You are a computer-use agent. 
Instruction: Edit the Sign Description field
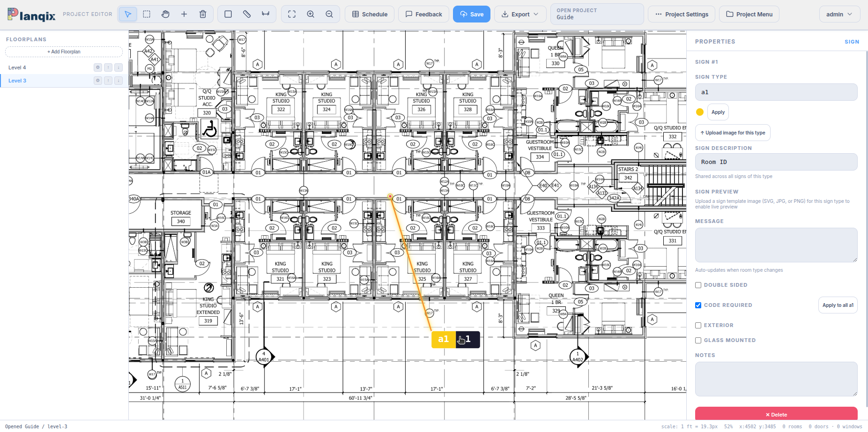[776, 162]
